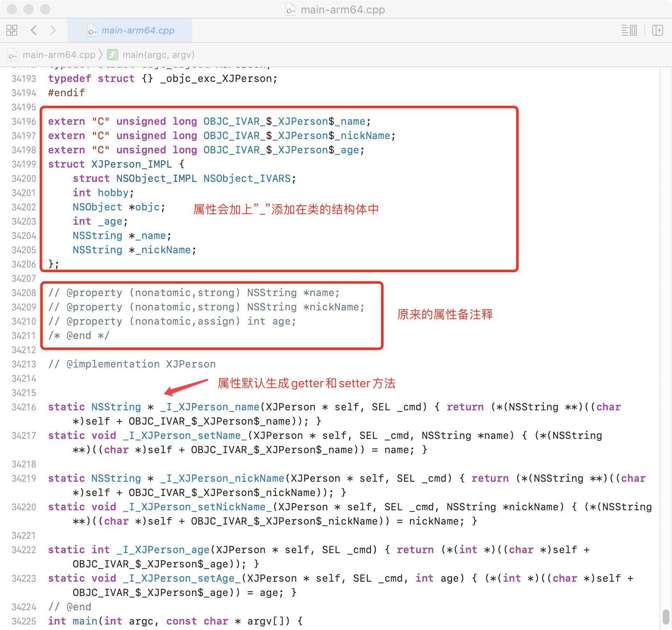
Task: Click the @property NSString *nickName comment
Action: pyautogui.click(x=206, y=307)
